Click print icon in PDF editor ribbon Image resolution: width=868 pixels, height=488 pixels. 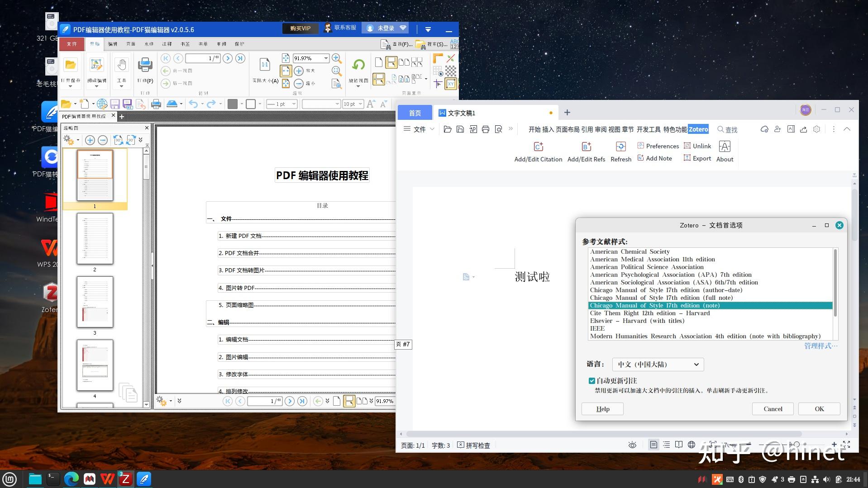coord(145,65)
